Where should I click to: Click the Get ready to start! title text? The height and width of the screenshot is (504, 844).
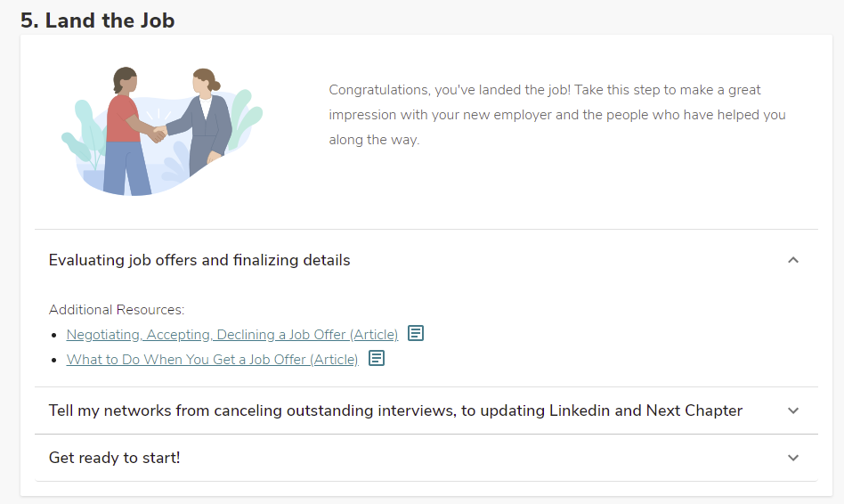coord(115,458)
